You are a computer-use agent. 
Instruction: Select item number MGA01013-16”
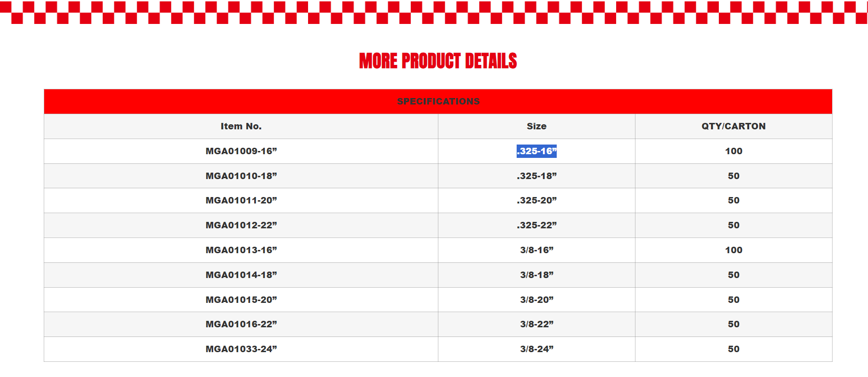coord(241,250)
